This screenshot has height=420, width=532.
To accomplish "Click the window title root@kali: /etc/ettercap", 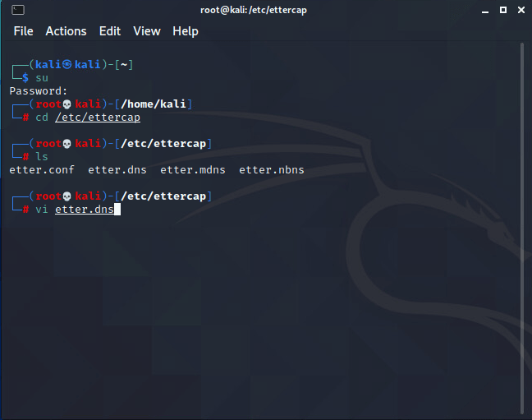I will pyautogui.click(x=266, y=10).
